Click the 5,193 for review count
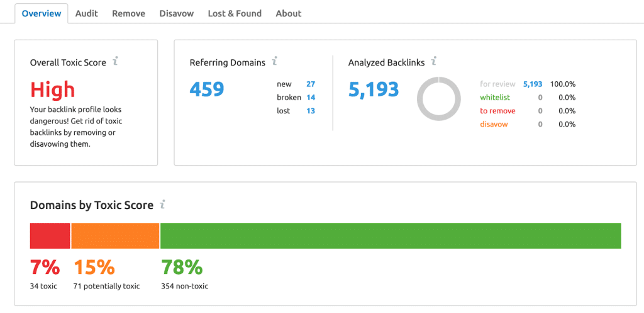This screenshot has height=313, width=644. click(x=532, y=84)
